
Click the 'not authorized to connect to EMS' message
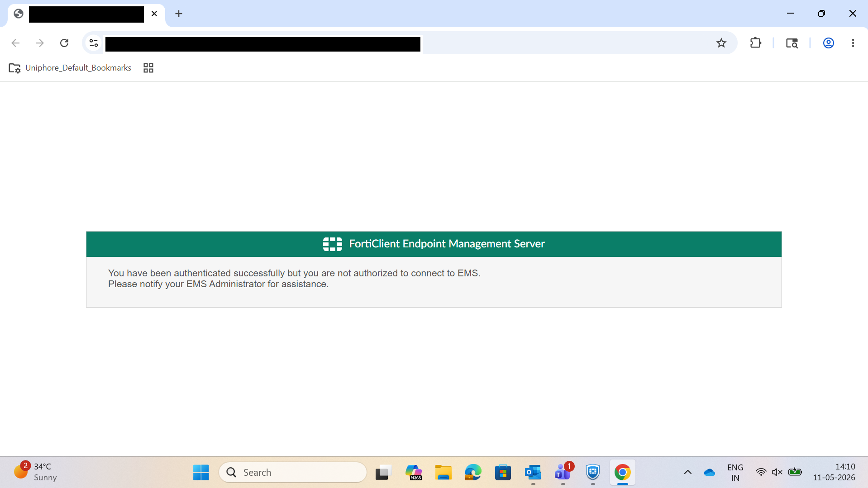click(x=294, y=273)
